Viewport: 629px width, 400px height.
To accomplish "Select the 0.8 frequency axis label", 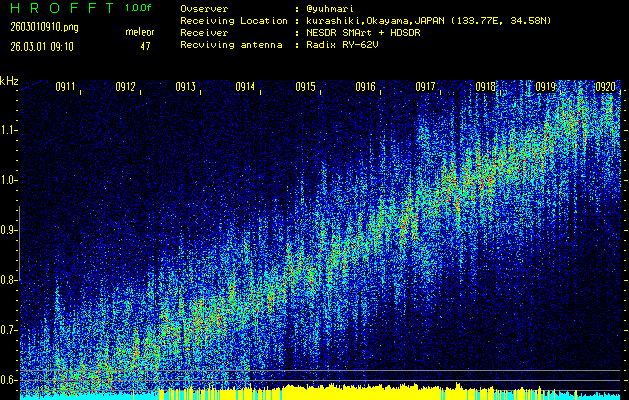I will [9, 280].
